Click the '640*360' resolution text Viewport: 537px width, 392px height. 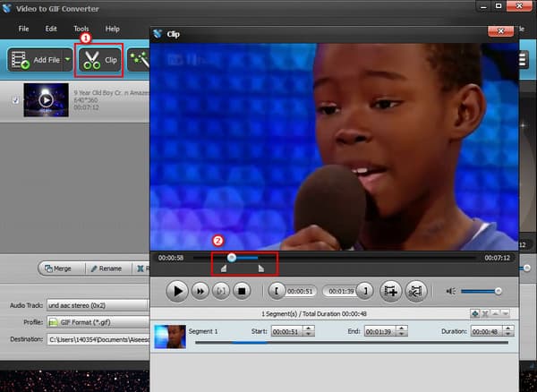tap(86, 100)
